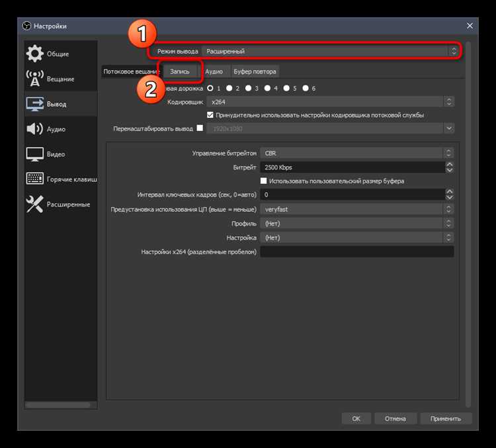Click the x264 options text field
Viewport: 496px width, 448px height.
click(x=357, y=251)
